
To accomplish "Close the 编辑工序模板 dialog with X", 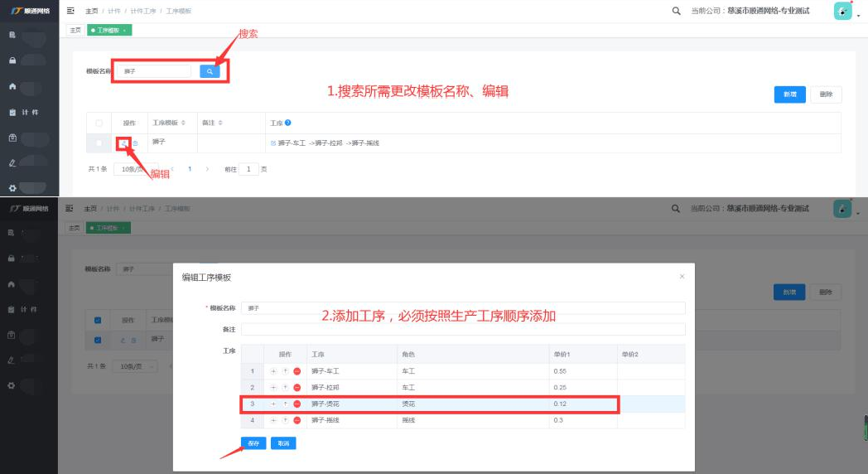I will tap(682, 276).
